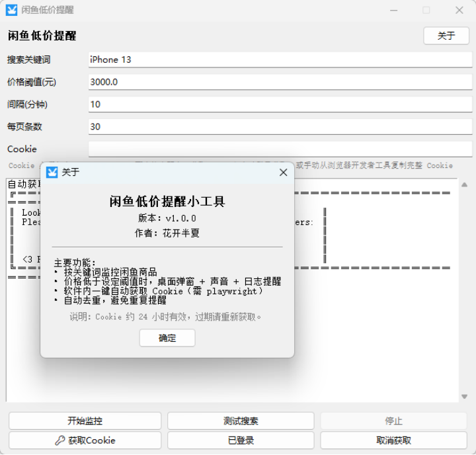Click the 测试搜索 button
Viewport: 476px width, 455px height.
pos(241,421)
